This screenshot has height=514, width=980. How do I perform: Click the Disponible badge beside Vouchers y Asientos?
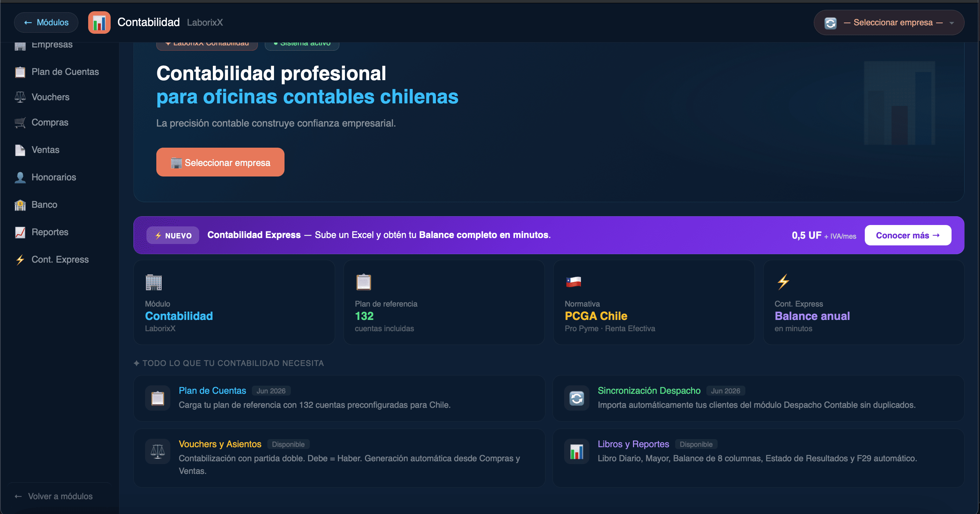point(288,444)
